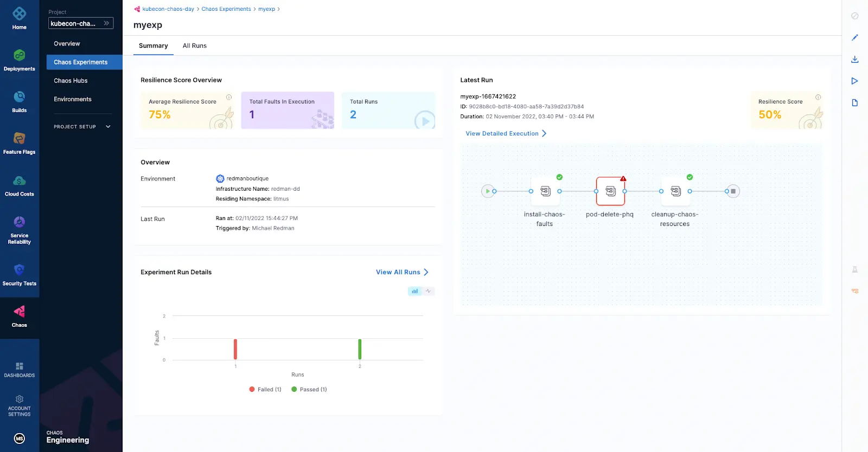Click the Residing Namespace litmus text

pyautogui.click(x=252, y=199)
